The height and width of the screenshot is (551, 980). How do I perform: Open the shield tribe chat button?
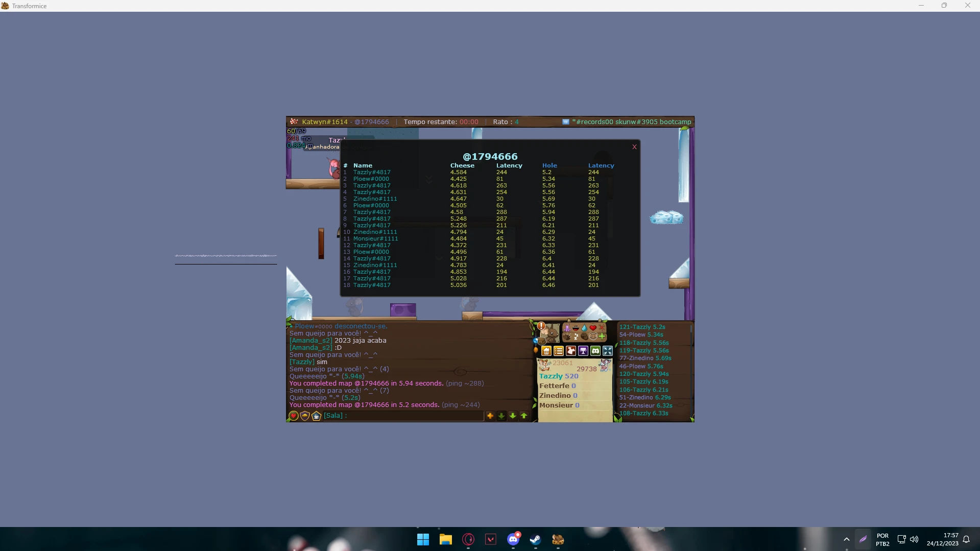pos(305,416)
